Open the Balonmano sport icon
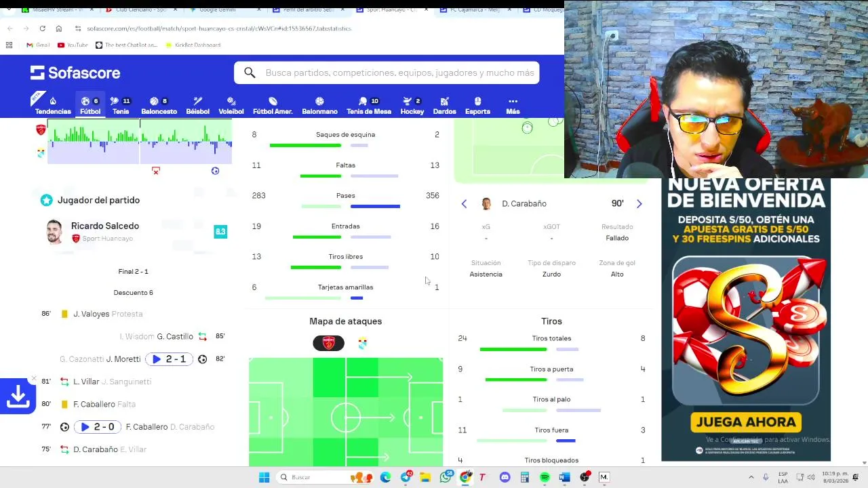This screenshot has width=868, height=488. point(319,106)
